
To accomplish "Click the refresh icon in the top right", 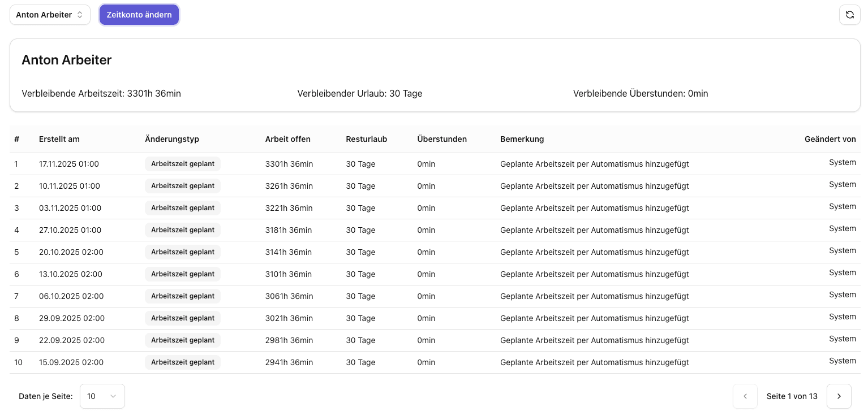I will click(850, 15).
